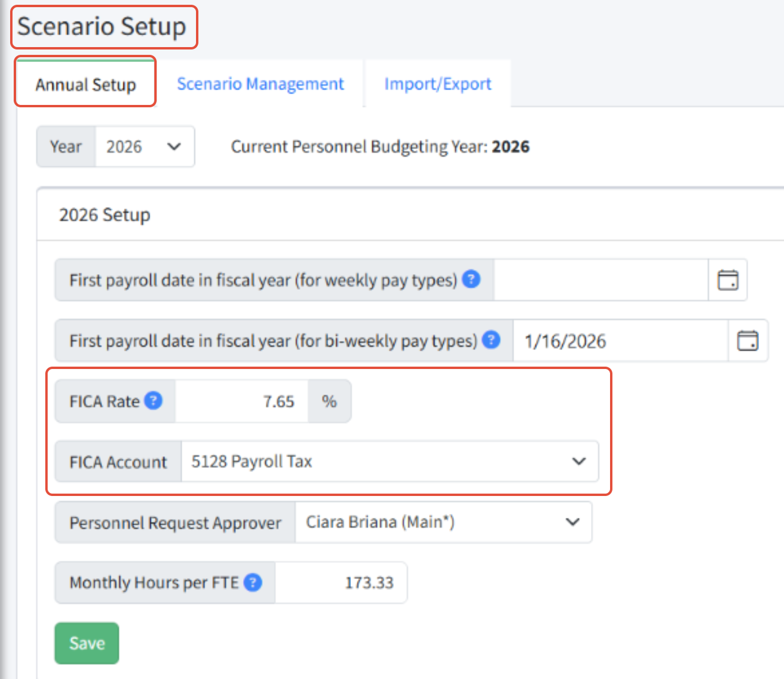
Task: Click the FICA Rate field showing 7.65
Action: point(241,401)
